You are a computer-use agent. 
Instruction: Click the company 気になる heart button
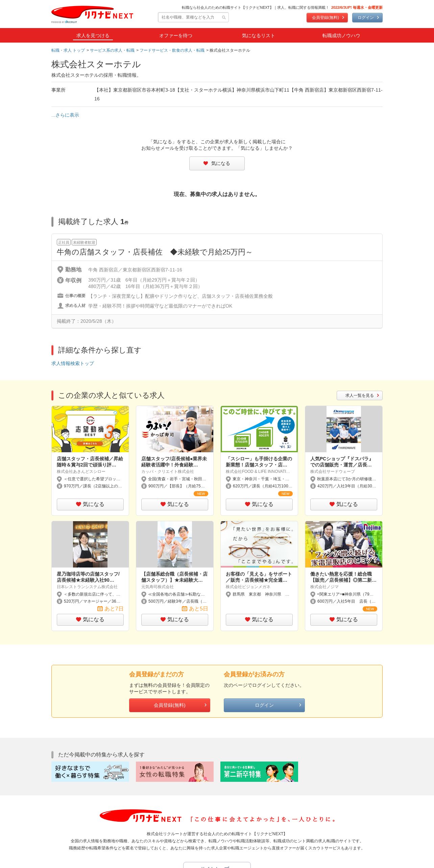pyautogui.click(x=217, y=164)
